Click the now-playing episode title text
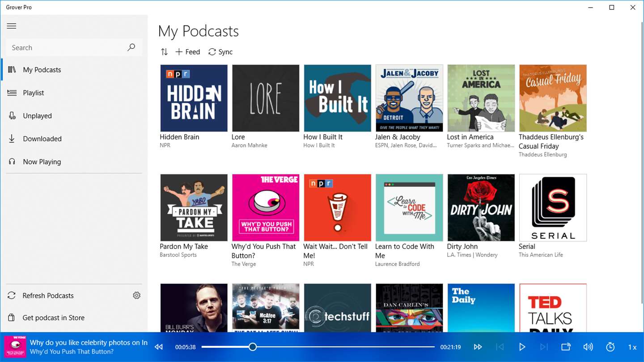This screenshot has height=362, width=644. point(89,342)
